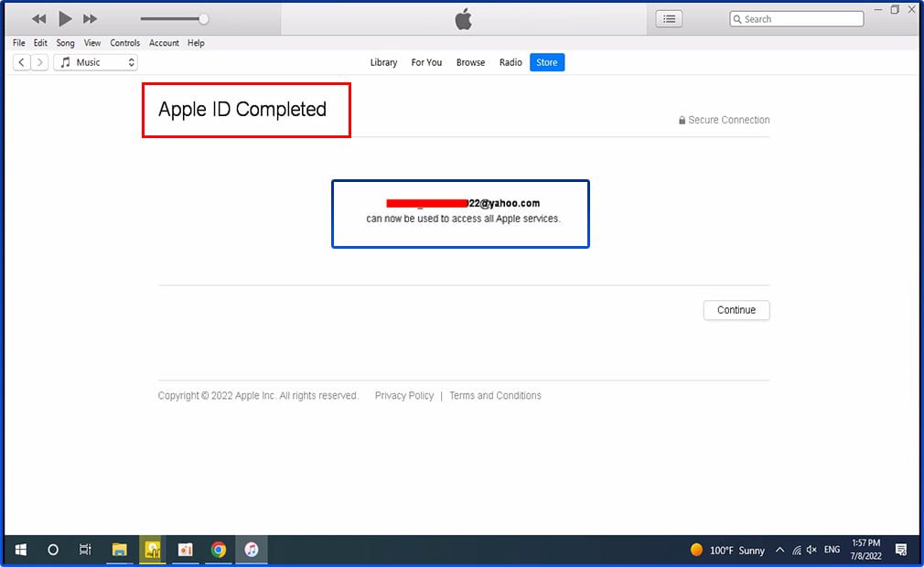Go back with the left chevron

tap(21, 62)
